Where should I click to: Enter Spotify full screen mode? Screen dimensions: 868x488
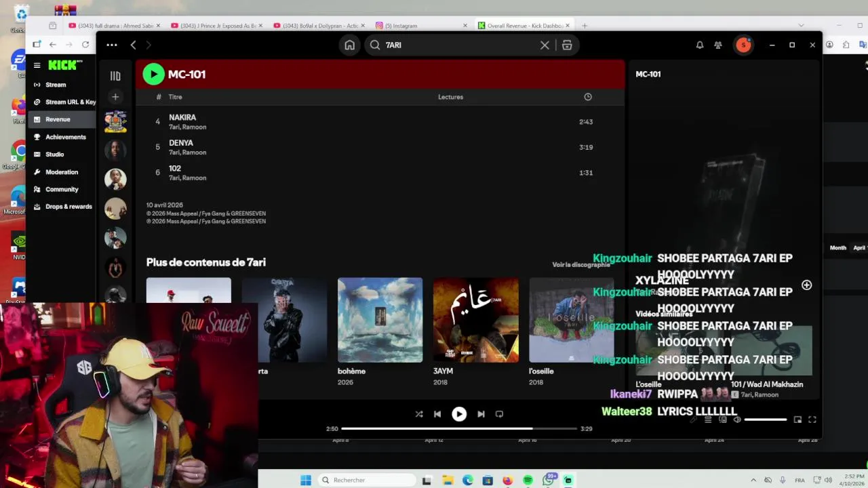click(812, 420)
